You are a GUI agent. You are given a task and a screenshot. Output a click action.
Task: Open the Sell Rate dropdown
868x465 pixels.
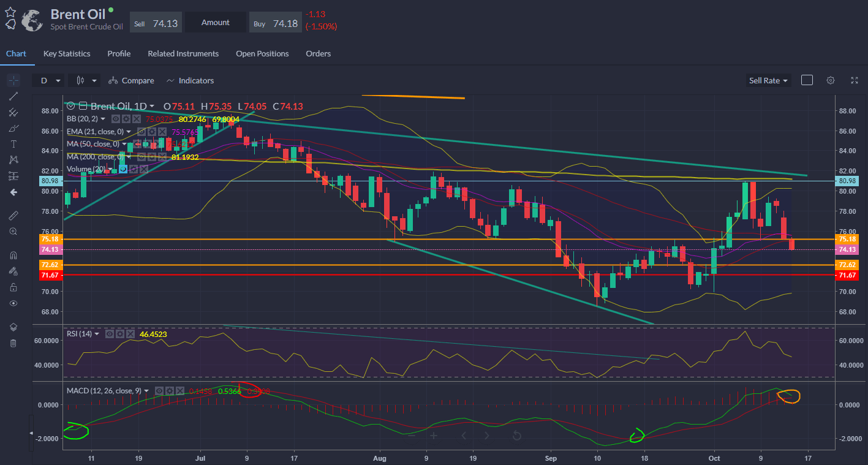768,80
